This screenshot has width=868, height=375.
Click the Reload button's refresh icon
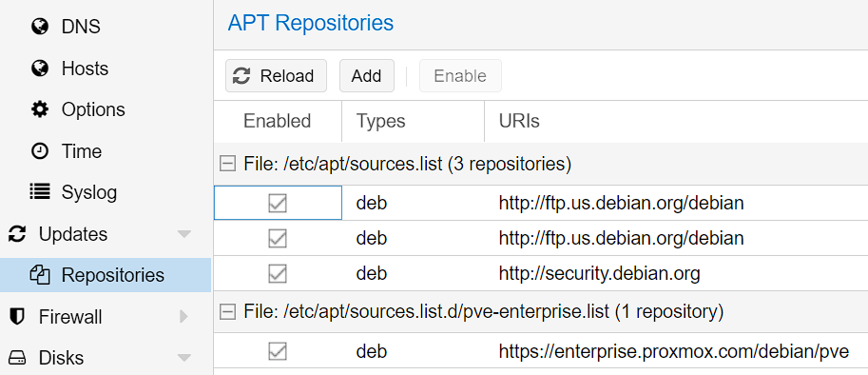click(x=241, y=76)
